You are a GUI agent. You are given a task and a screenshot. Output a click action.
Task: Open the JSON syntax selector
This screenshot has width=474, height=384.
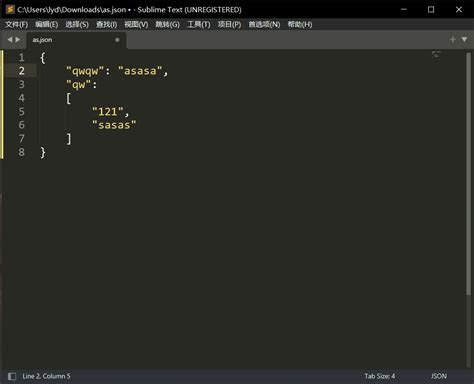(439, 376)
